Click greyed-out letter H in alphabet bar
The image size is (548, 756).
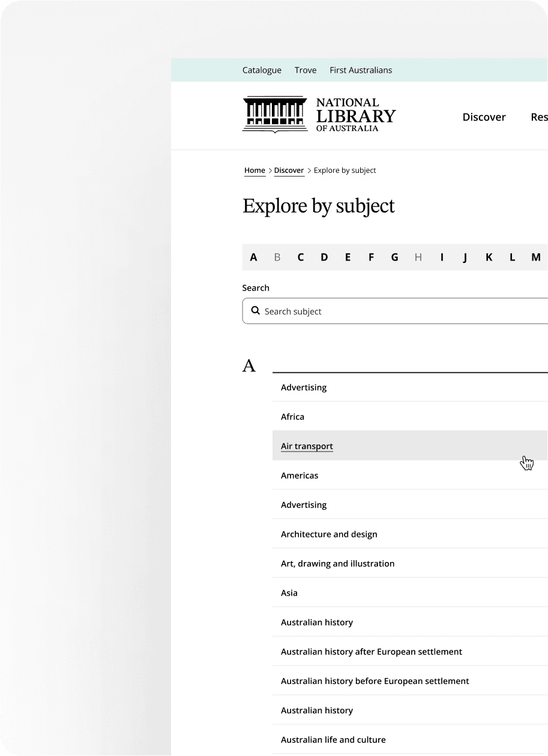pyautogui.click(x=418, y=257)
